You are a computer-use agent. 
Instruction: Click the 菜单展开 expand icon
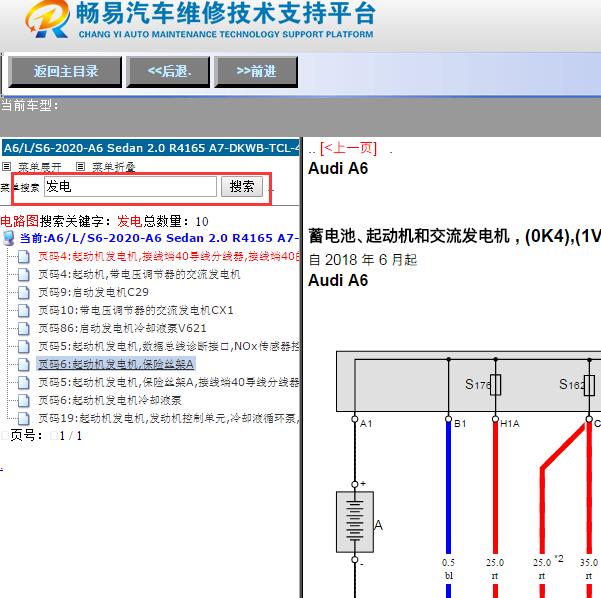[6, 166]
